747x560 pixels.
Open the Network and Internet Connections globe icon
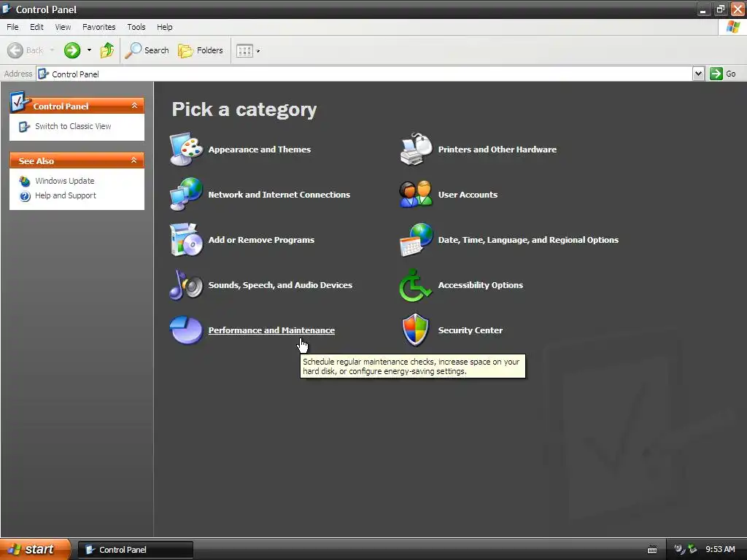[x=187, y=194]
